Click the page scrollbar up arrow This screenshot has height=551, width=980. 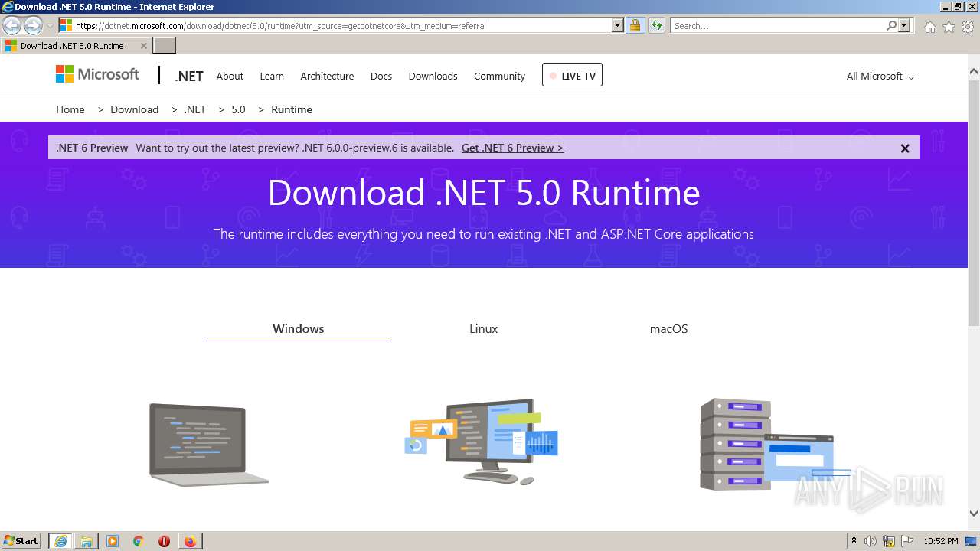(974, 72)
